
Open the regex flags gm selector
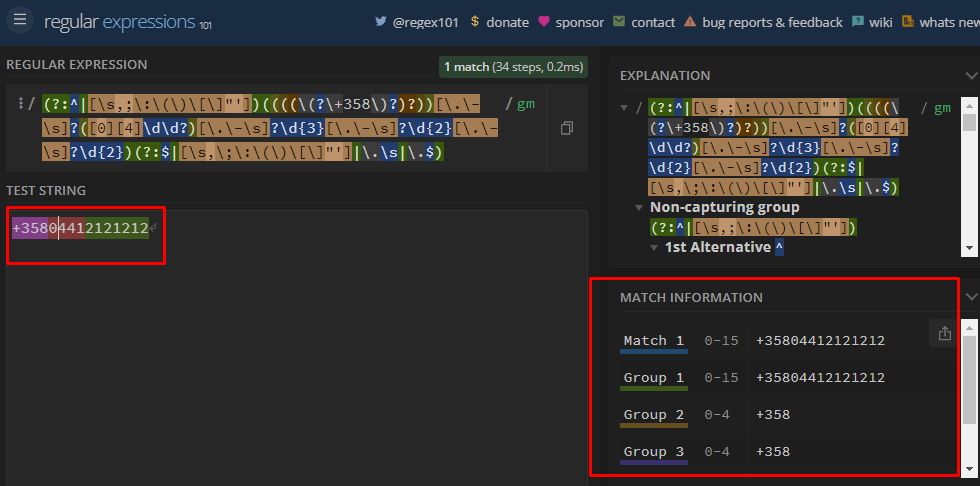(x=525, y=103)
